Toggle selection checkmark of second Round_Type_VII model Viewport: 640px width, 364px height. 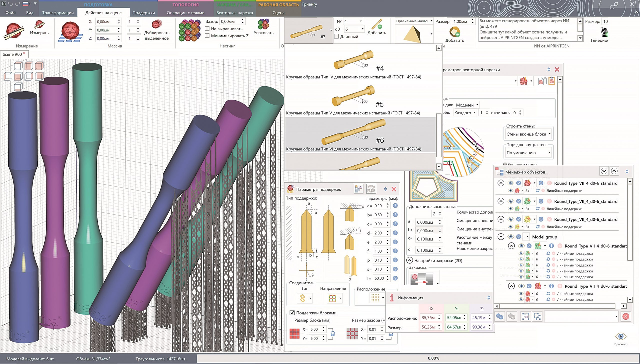[x=519, y=201]
